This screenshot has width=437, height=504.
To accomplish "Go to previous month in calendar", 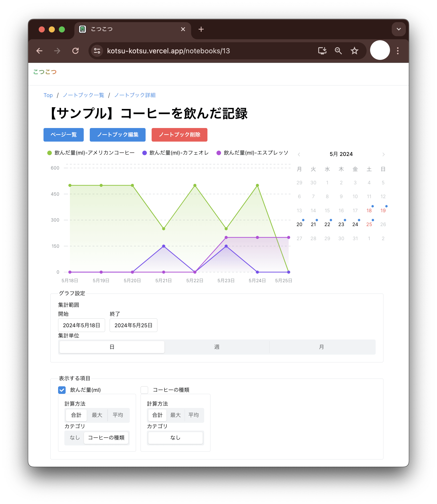I will 299,154.
